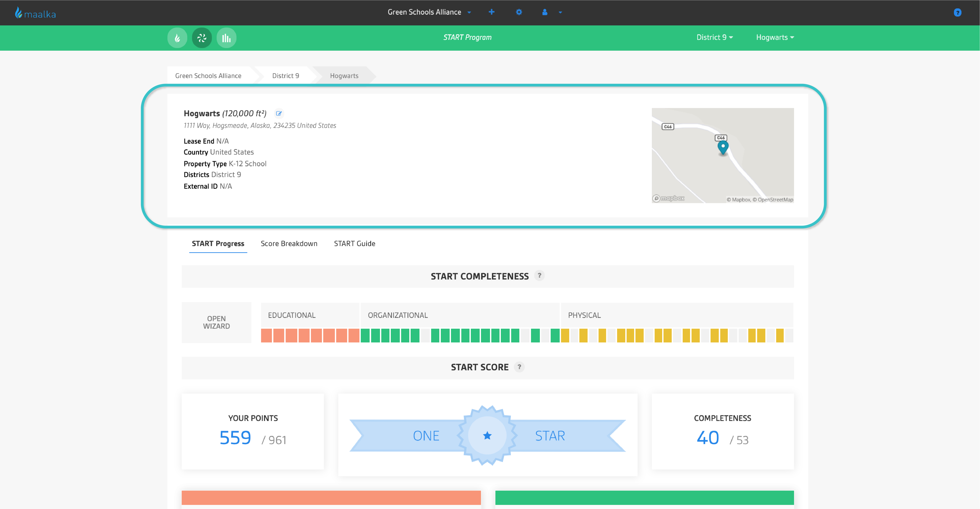Click the Your Points card value 559

click(x=235, y=438)
